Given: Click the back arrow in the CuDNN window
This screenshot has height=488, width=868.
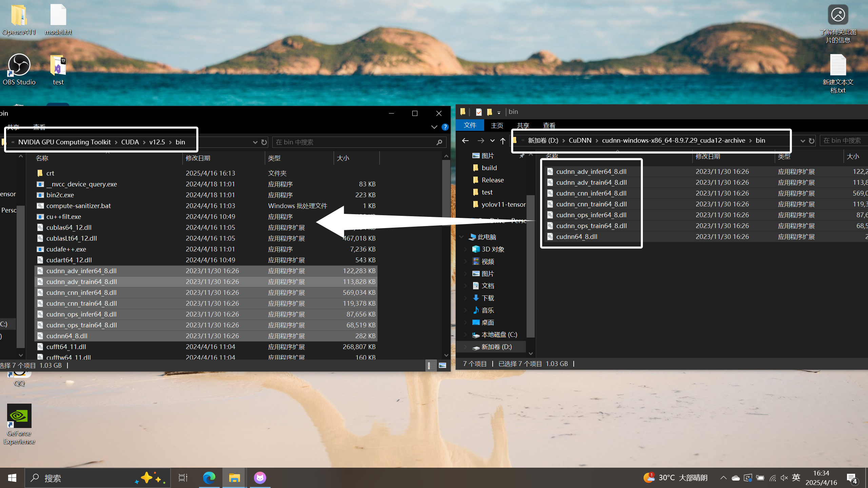Looking at the screenshot, I should pos(465,141).
